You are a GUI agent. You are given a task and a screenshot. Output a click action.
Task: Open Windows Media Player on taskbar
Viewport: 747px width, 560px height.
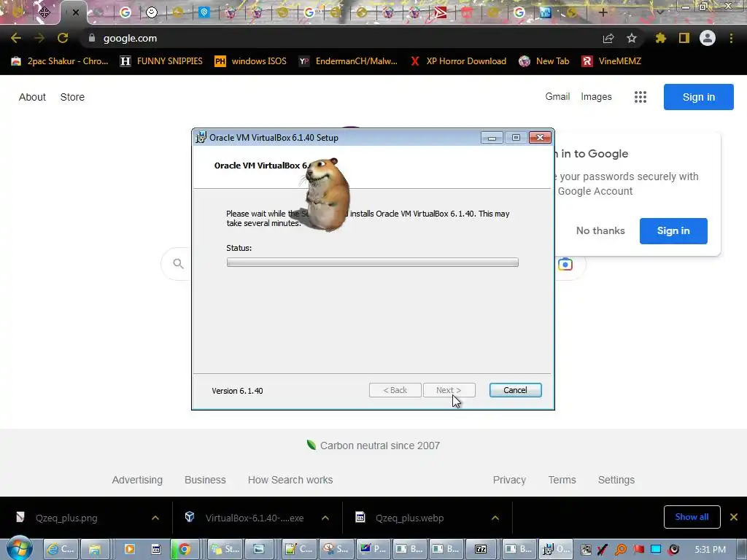(x=129, y=549)
